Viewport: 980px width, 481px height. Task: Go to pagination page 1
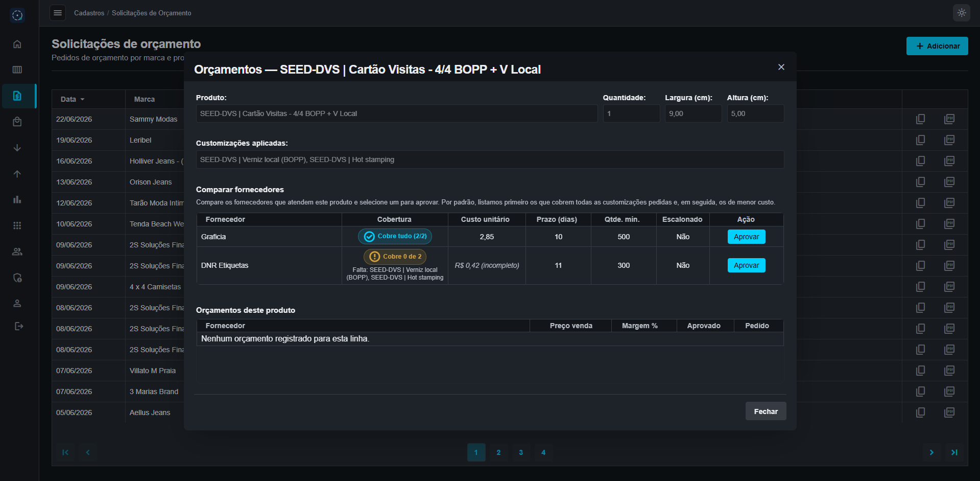tap(476, 452)
